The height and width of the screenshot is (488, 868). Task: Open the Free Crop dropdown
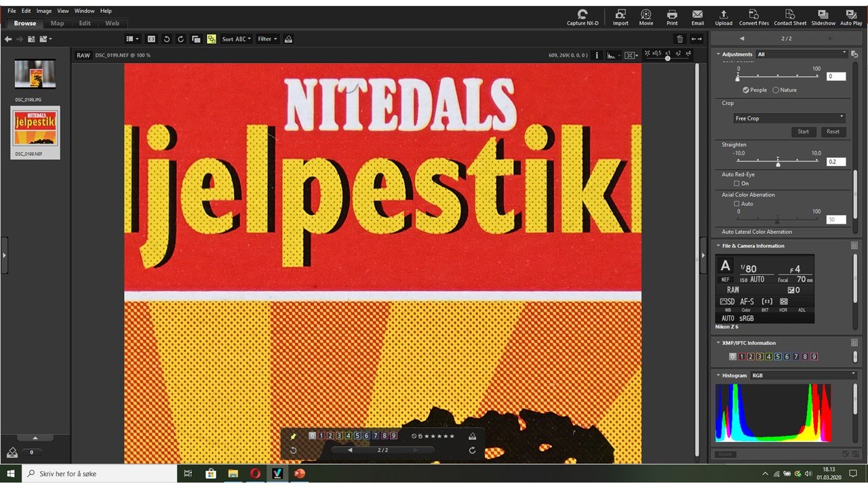coord(789,118)
